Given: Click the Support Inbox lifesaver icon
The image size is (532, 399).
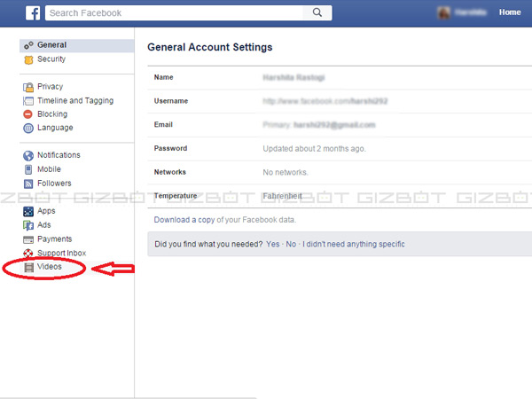Looking at the screenshot, I should click(28, 253).
